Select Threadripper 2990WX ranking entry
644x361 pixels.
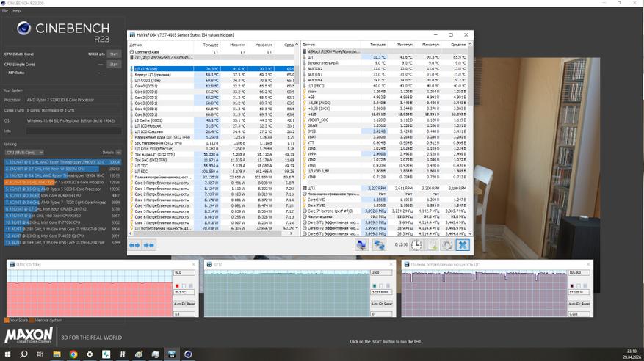pos(63,162)
